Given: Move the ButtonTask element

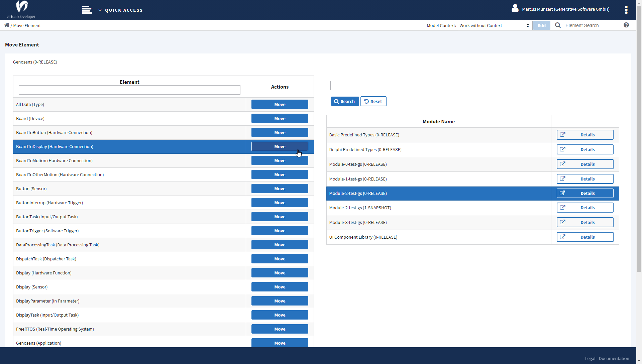Looking at the screenshot, I should (x=280, y=217).
